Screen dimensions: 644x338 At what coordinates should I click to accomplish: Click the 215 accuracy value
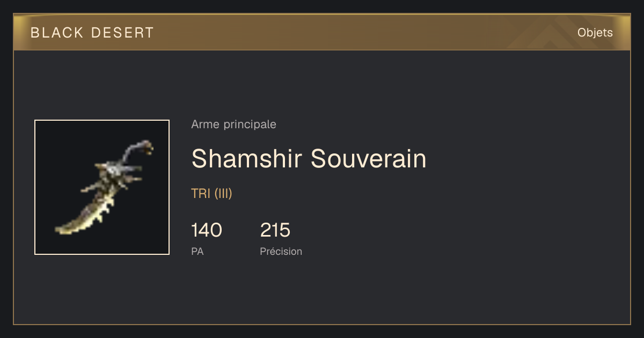pyautogui.click(x=275, y=230)
